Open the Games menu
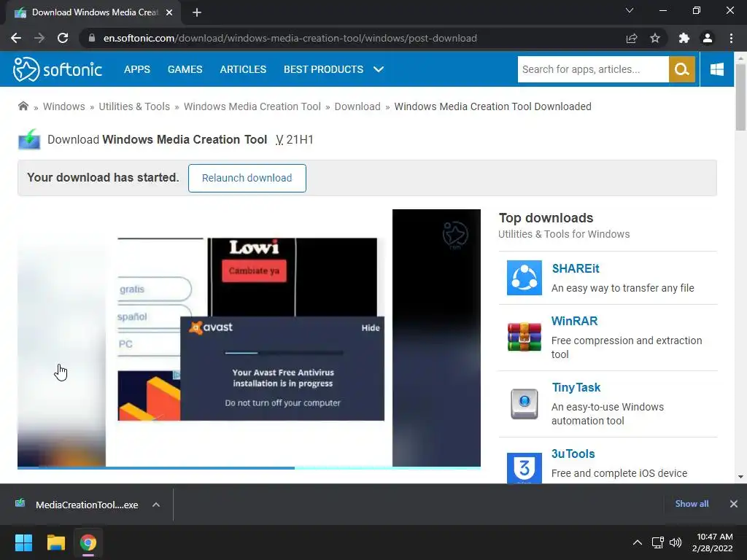Viewport: 747px width, 560px height. [185, 69]
